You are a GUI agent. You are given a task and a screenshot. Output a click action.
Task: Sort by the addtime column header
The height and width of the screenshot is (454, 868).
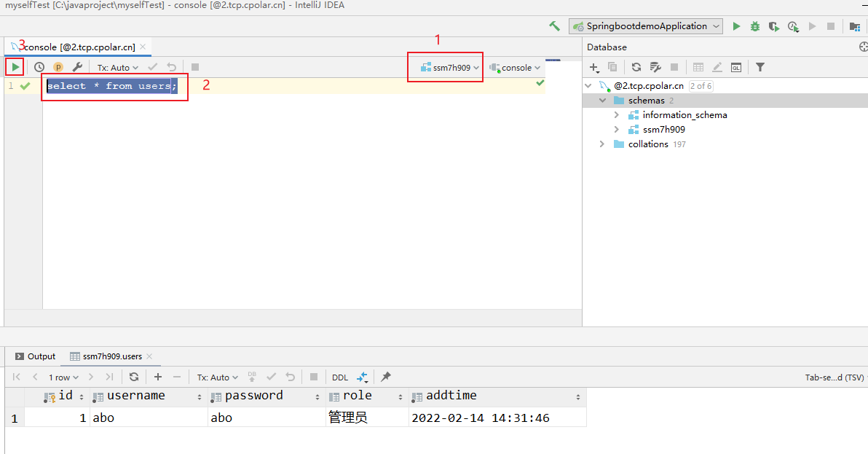[x=497, y=396]
